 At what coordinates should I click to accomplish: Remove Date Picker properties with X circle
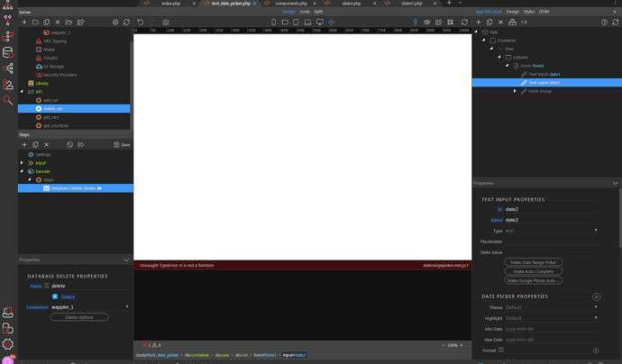596,297
